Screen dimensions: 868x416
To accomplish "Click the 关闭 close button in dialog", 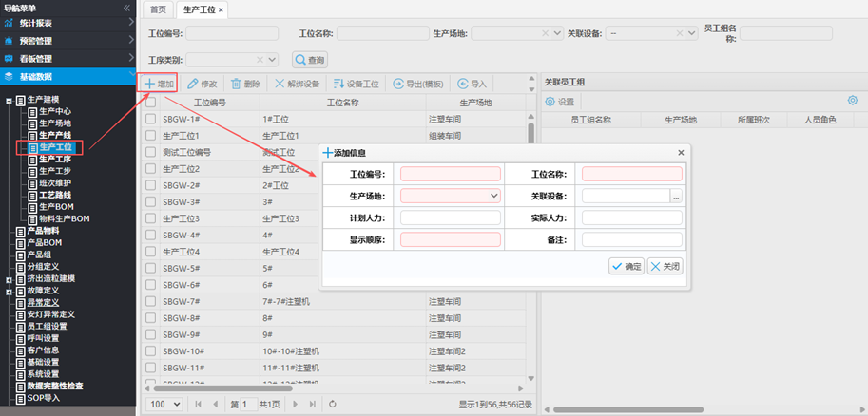I will click(x=665, y=266).
